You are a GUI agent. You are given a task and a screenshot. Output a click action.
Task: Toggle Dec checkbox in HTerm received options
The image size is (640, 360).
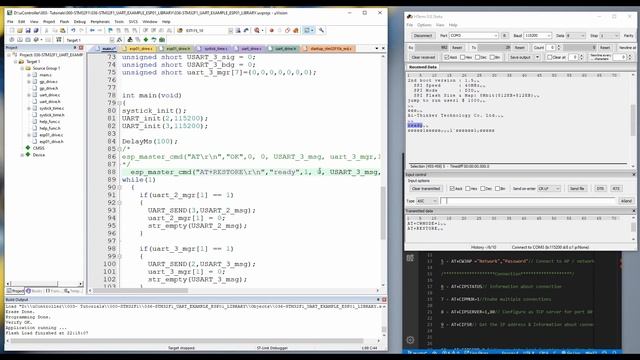coord(478,57)
